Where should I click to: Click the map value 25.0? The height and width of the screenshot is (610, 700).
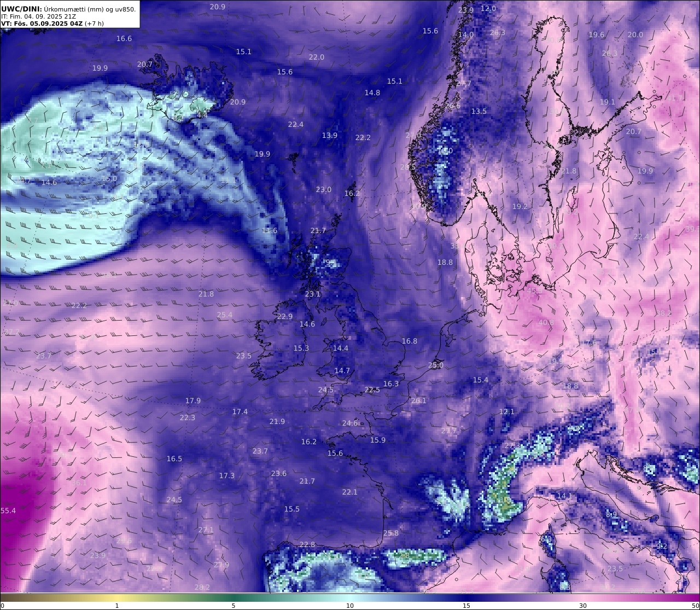pyautogui.click(x=436, y=365)
